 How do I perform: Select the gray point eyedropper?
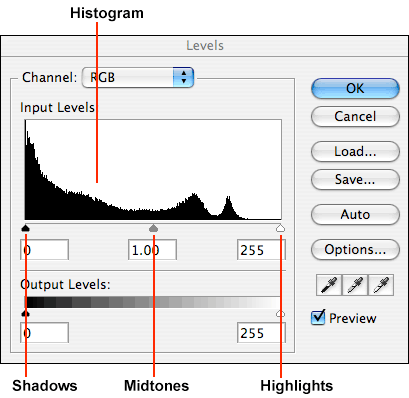355,285
